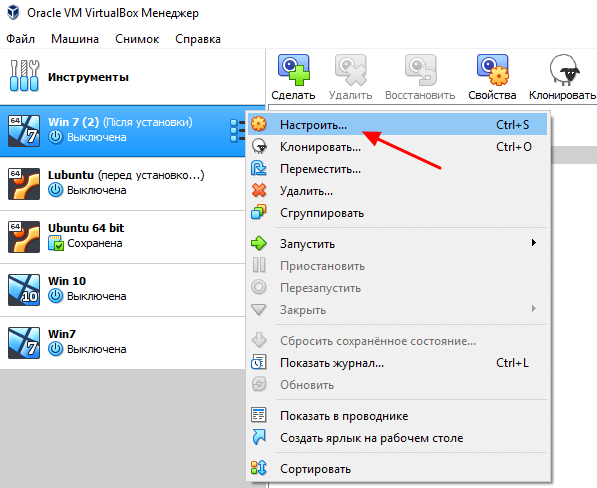Choose Клонировать... from the context menu
The image size is (597, 488).
[397, 147]
